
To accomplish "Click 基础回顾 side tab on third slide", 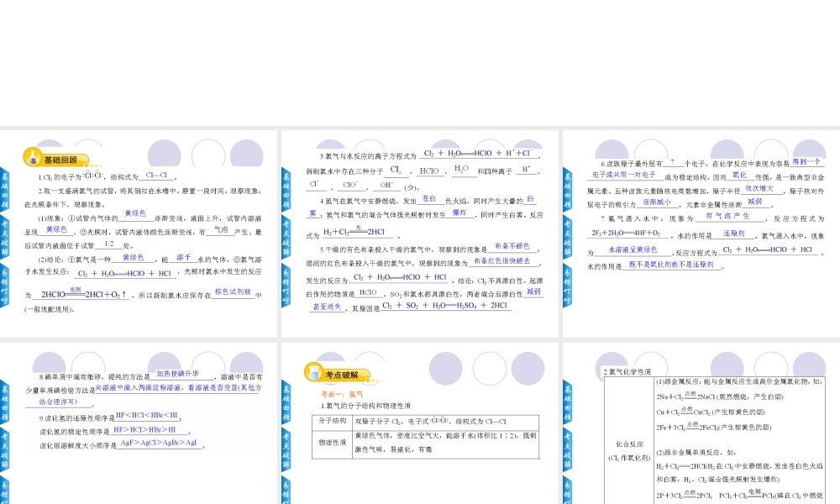I will 567,189.
